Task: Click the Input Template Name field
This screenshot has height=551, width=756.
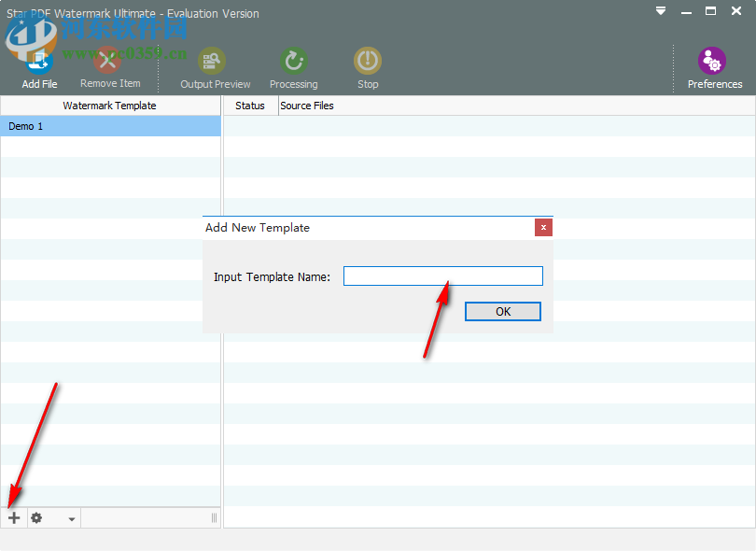Action: (443, 276)
